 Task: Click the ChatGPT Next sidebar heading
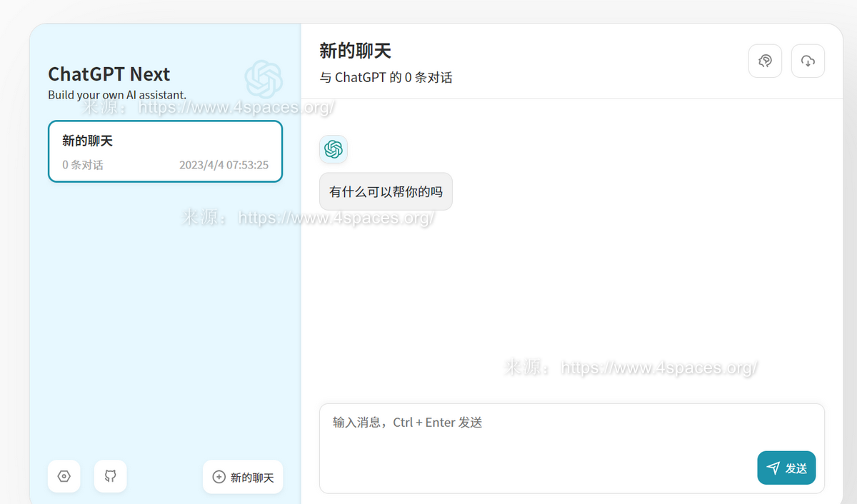pyautogui.click(x=109, y=74)
